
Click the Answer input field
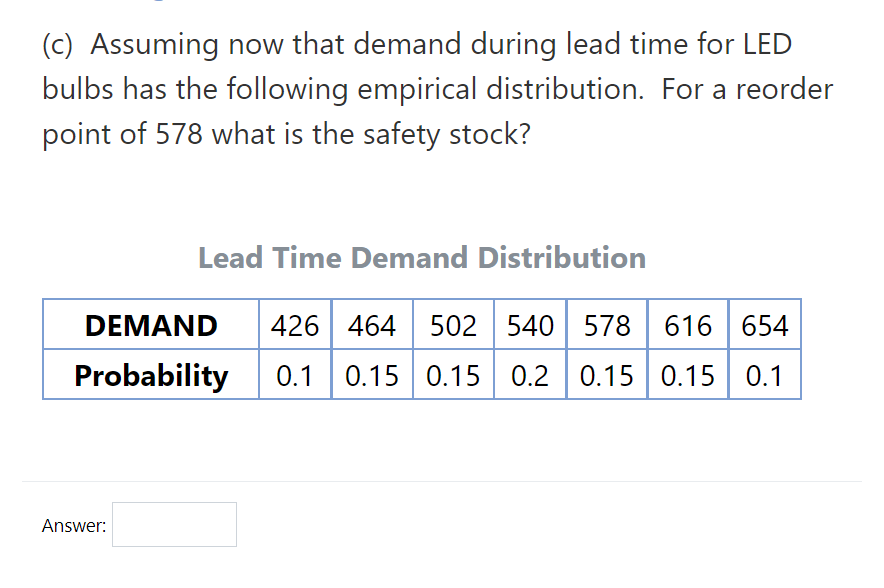click(x=174, y=524)
